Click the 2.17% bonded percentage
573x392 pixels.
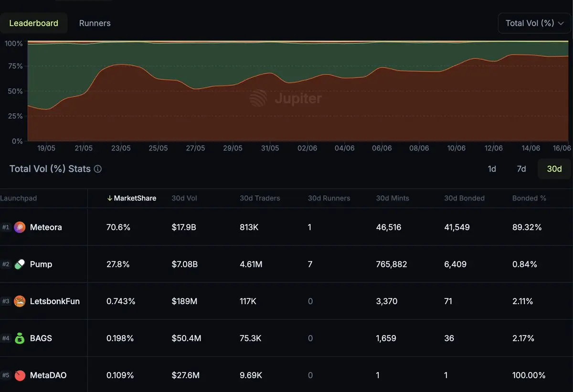coord(523,338)
